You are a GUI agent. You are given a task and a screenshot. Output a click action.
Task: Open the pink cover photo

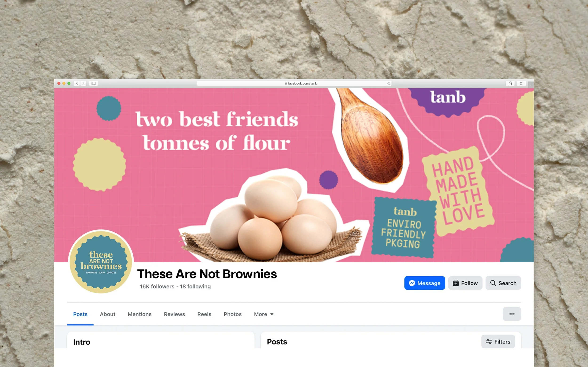pos(294,175)
